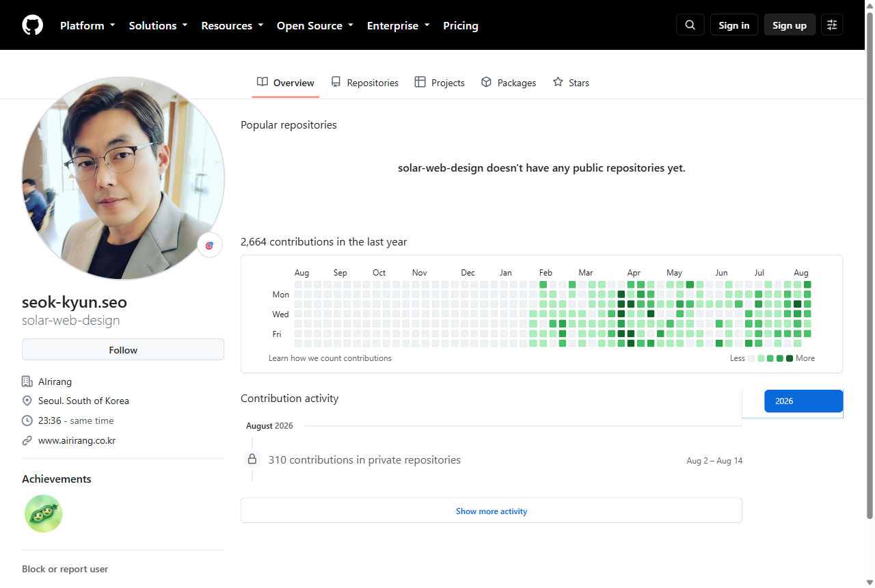Click the Achievements heading
The height and width of the screenshot is (588, 875).
(x=57, y=479)
